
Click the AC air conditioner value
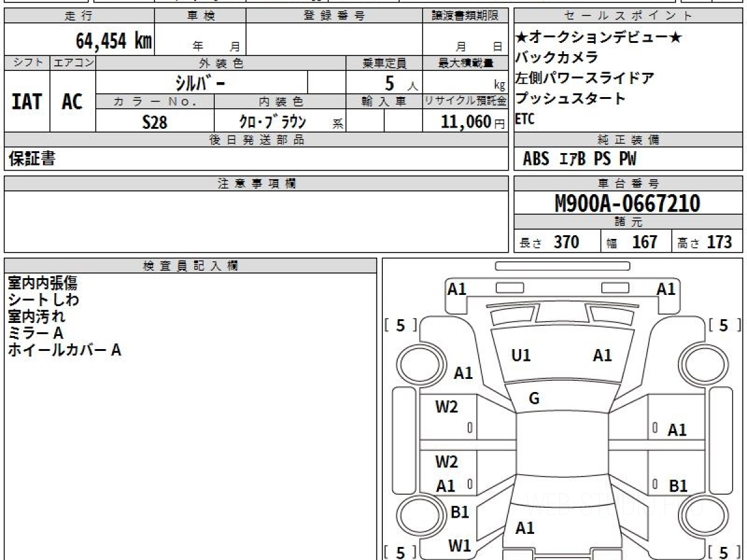pos(72,101)
